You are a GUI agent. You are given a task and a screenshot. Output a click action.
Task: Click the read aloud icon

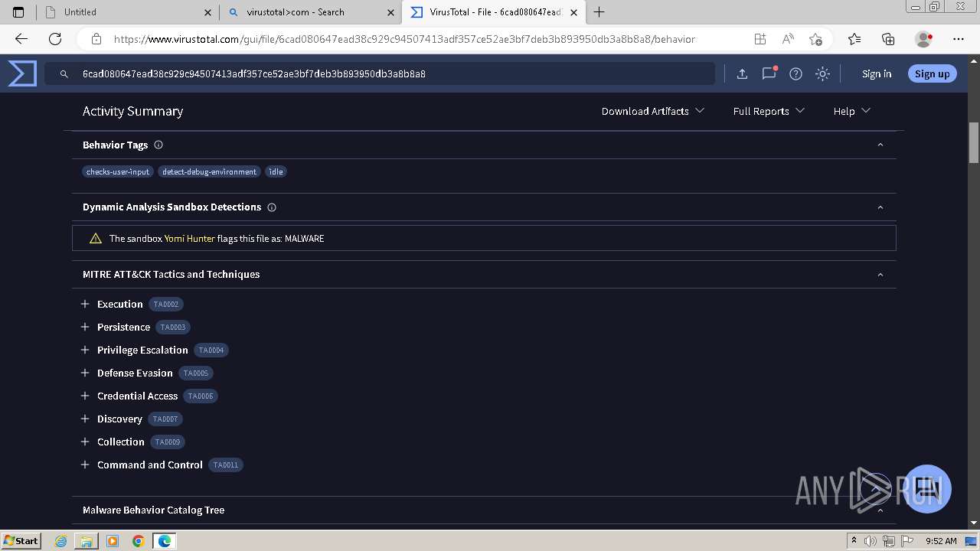pos(788,39)
